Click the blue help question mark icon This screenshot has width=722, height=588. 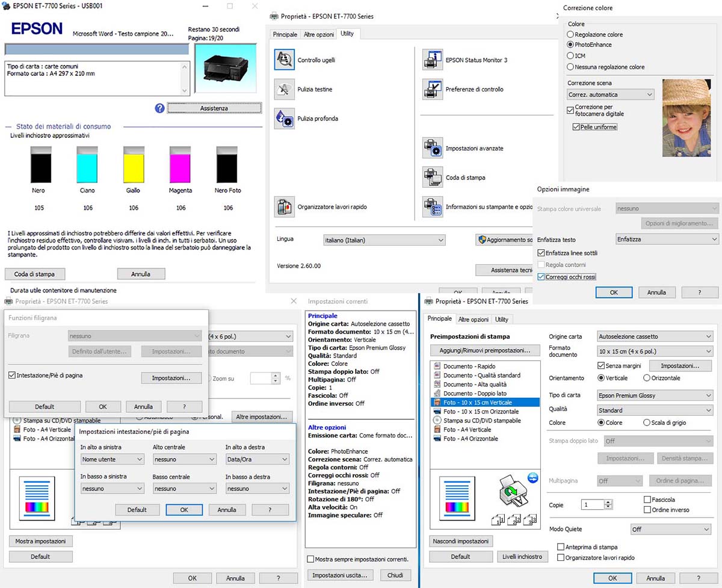click(159, 108)
